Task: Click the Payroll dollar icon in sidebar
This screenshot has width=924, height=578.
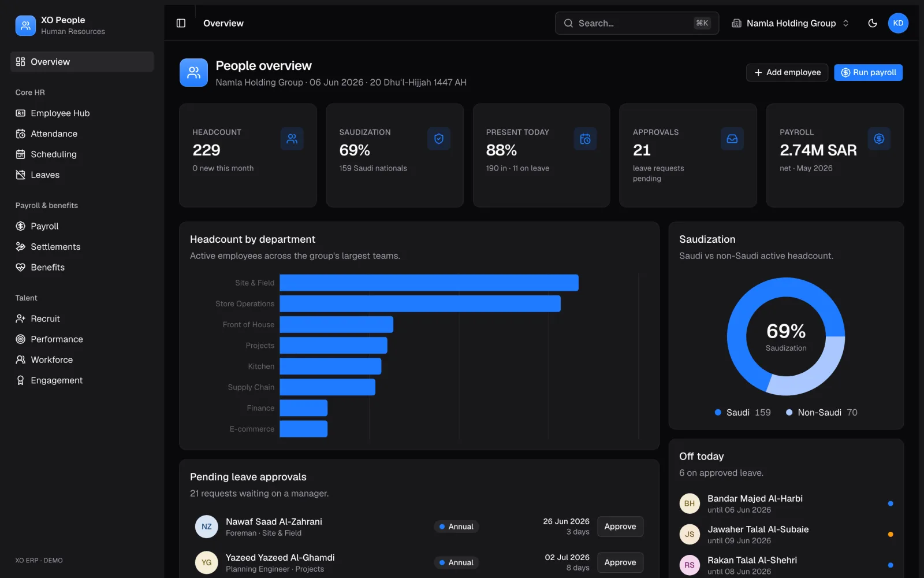Action: 21,226
